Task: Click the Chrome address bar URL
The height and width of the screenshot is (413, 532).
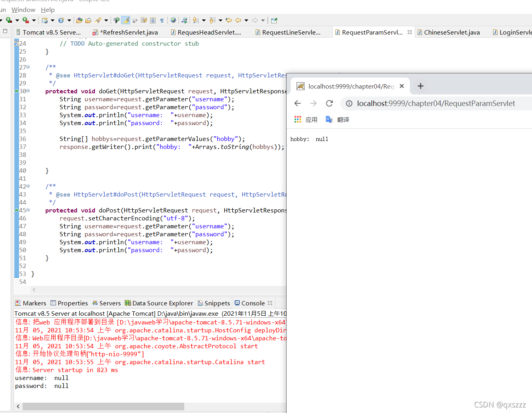Action: click(x=436, y=104)
